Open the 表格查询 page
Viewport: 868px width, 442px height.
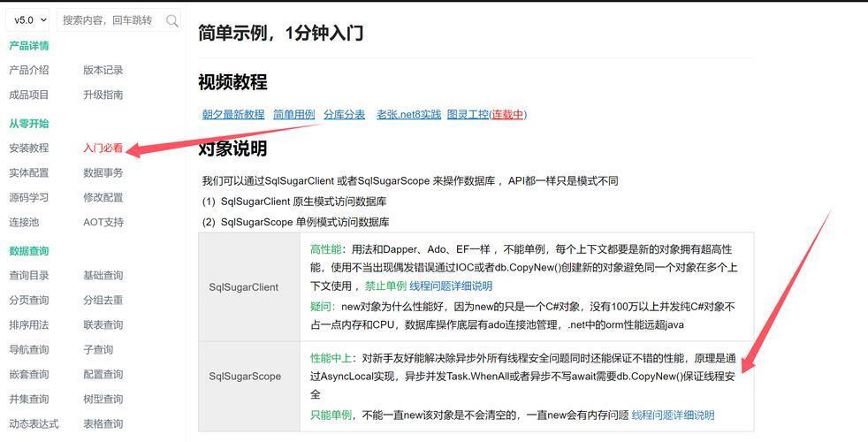(103, 423)
